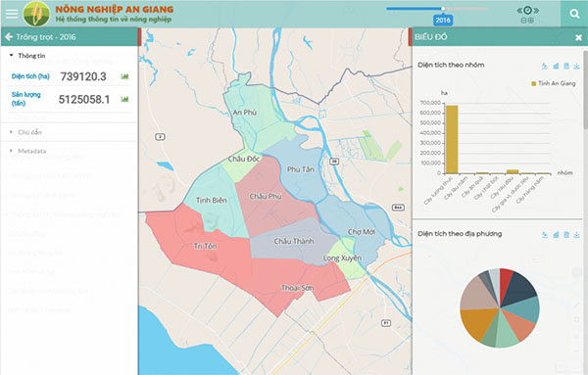Screen dimensions: 588x375
Task: Toggle Tỉnh An Giang legend series
Action: pyautogui.click(x=553, y=83)
